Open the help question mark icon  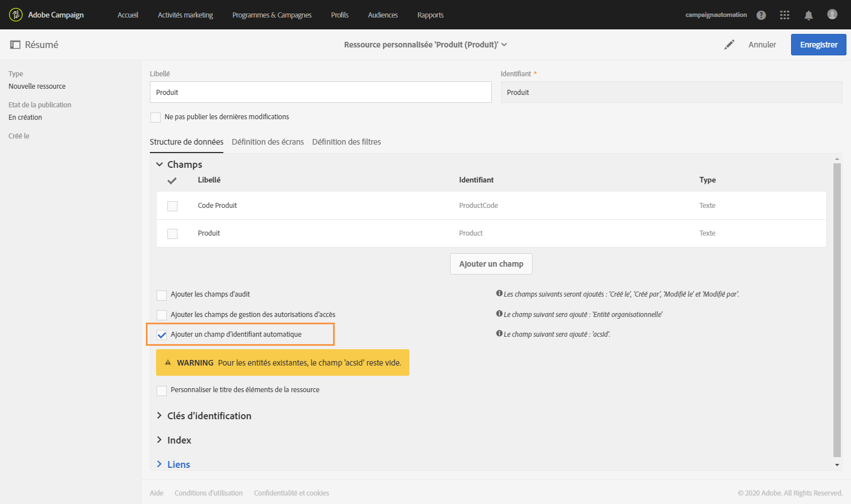(x=761, y=15)
